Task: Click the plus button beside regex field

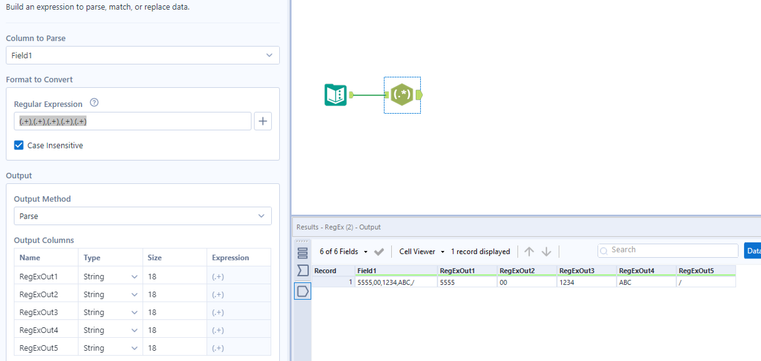Action: click(x=263, y=121)
